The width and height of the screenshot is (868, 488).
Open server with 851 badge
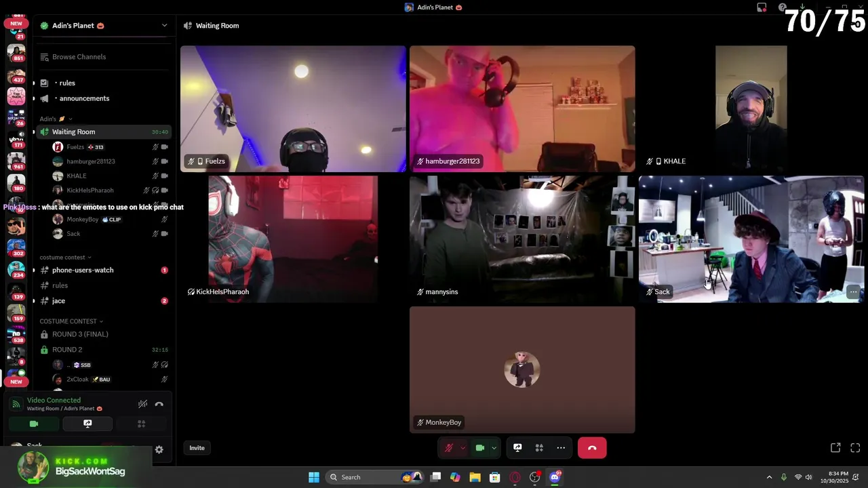[x=16, y=52]
